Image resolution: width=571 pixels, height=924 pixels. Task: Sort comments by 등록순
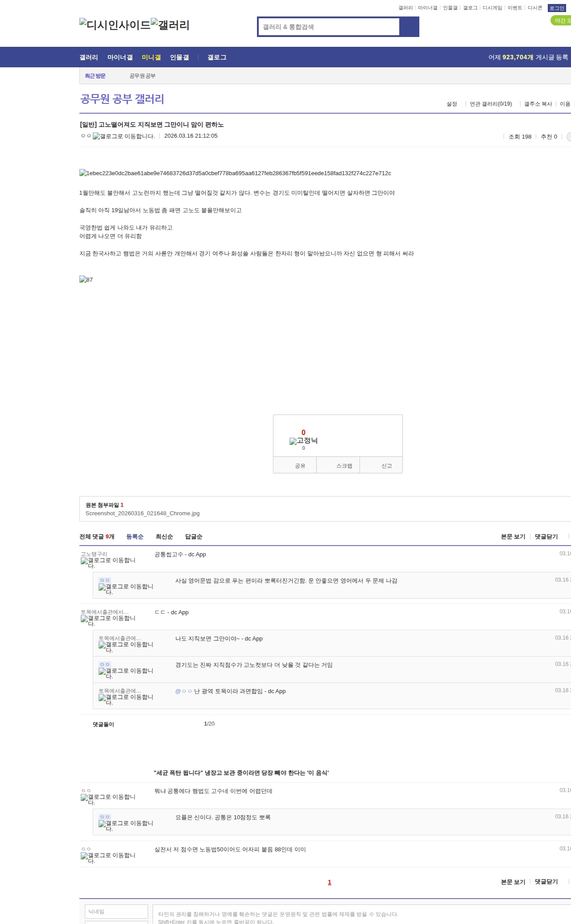(x=135, y=537)
